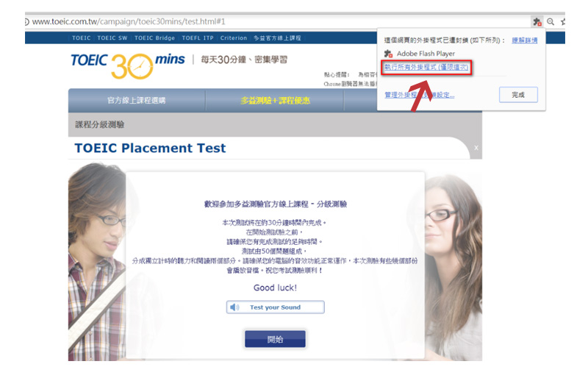This screenshot has width=588, height=378.
Task: Open the TOEIC link in top bar
Action: coord(81,38)
